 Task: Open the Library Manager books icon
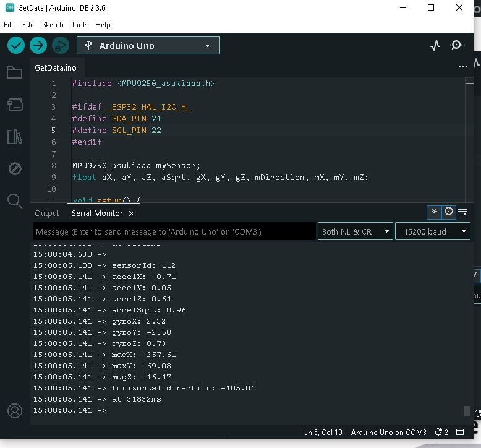[14, 137]
